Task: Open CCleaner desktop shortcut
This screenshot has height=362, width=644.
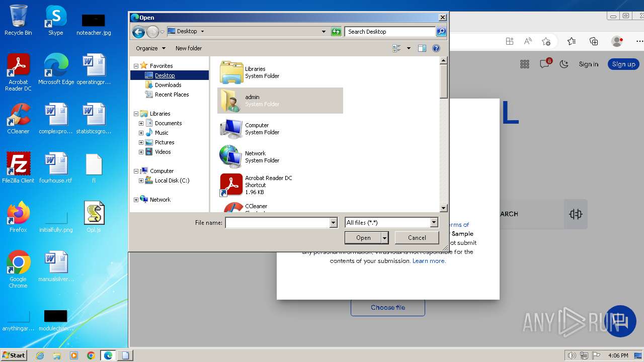Action: (x=18, y=119)
